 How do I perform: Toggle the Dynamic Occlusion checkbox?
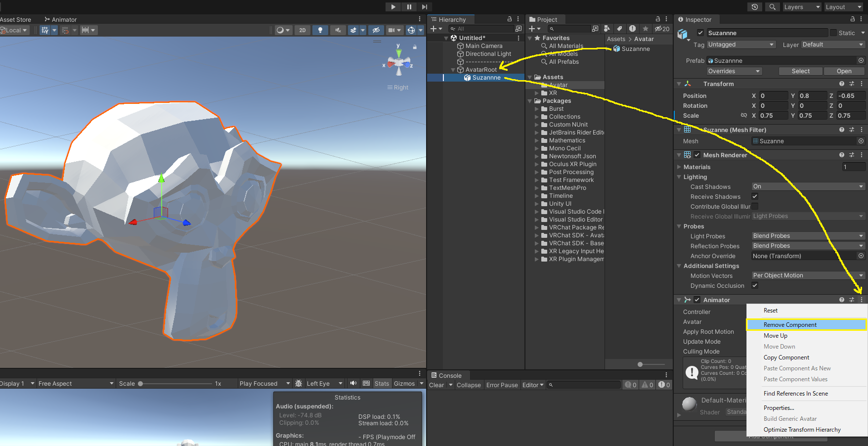[x=755, y=285]
